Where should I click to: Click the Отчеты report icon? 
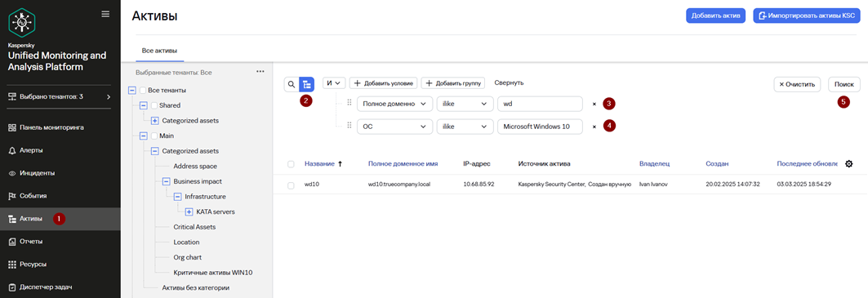[x=12, y=242]
